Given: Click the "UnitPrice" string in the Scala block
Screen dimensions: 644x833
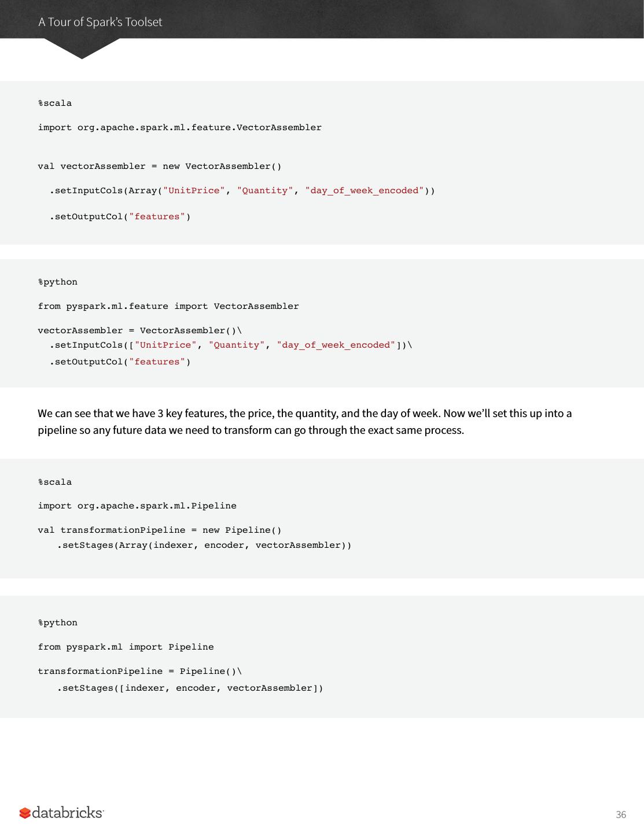Looking at the screenshot, I should 194,191.
